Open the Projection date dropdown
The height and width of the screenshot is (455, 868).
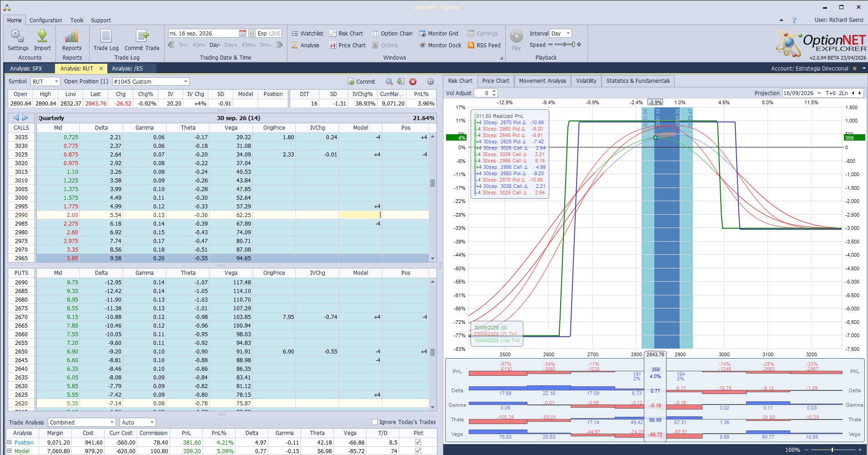click(819, 93)
